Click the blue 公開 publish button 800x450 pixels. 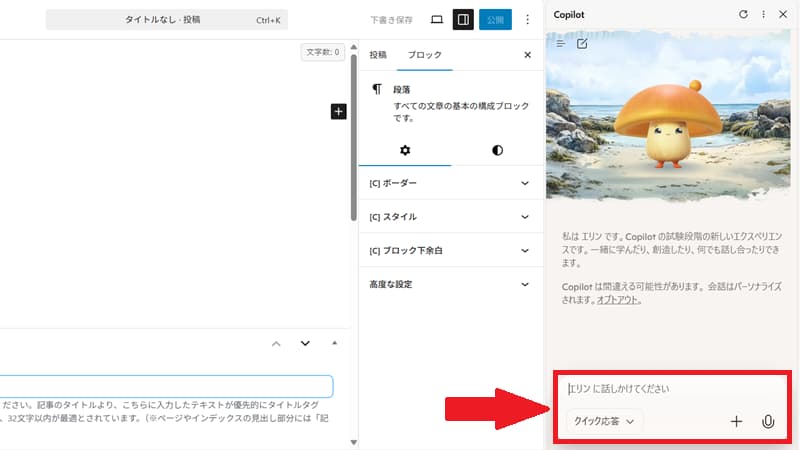click(495, 20)
